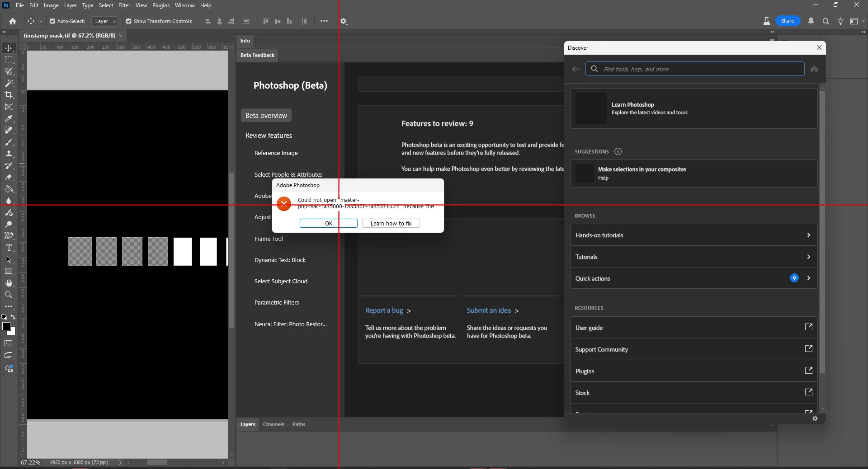Toggle Quick Mask mode

[x=9, y=343]
